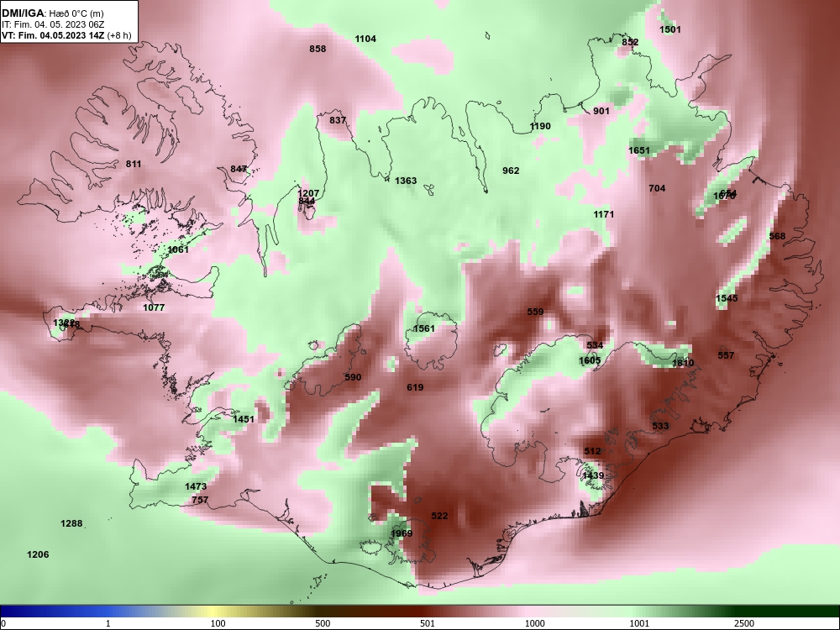
Task: Click the 1969 value near the south coast
Action: tap(402, 533)
